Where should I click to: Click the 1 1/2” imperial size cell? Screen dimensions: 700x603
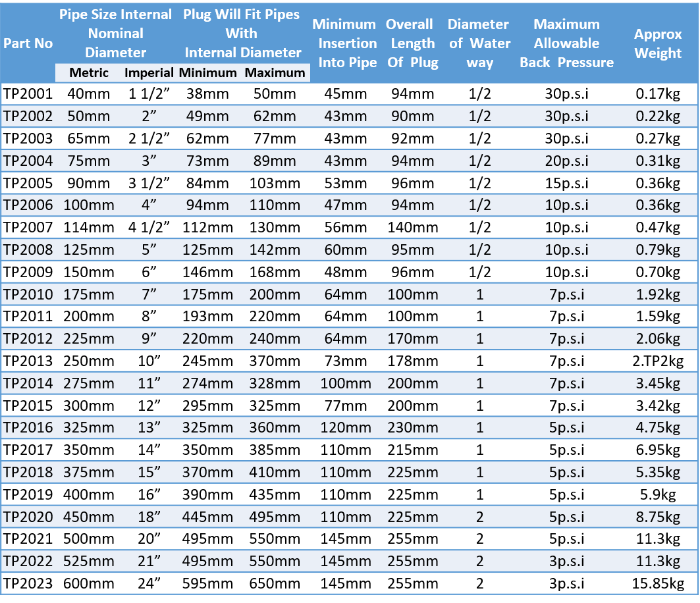click(x=149, y=93)
